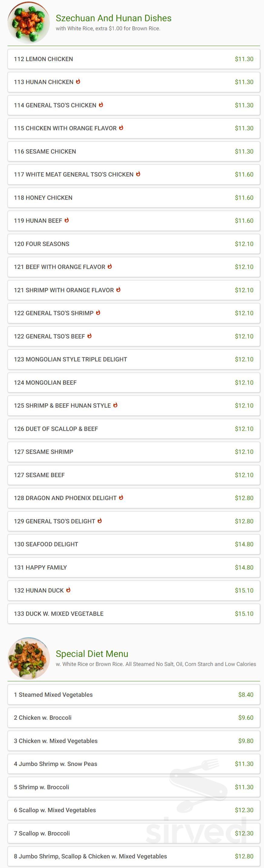Viewport: 264px width, 868px height.
Task: Select the 112 Lemon Chicken menu row
Action: pyautogui.click(x=132, y=59)
